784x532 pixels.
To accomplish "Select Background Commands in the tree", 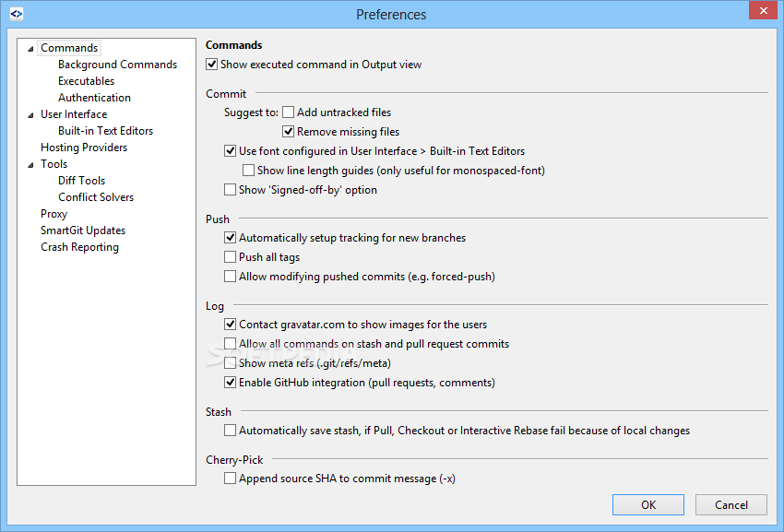I will click(117, 65).
